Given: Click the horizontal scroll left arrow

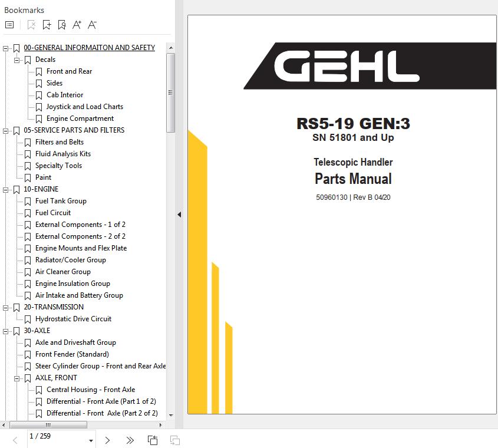Looking at the screenshot, I should (4, 425).
